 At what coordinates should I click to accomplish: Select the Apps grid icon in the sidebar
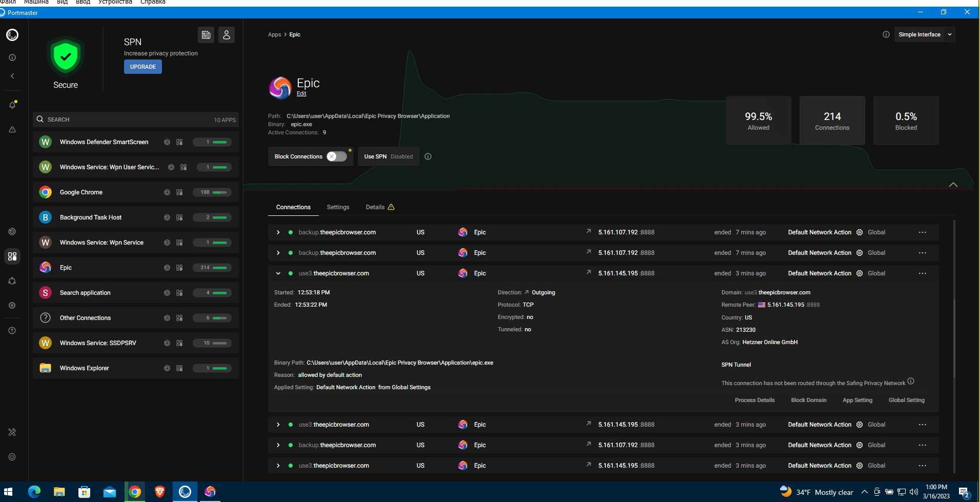coord(12,256)
